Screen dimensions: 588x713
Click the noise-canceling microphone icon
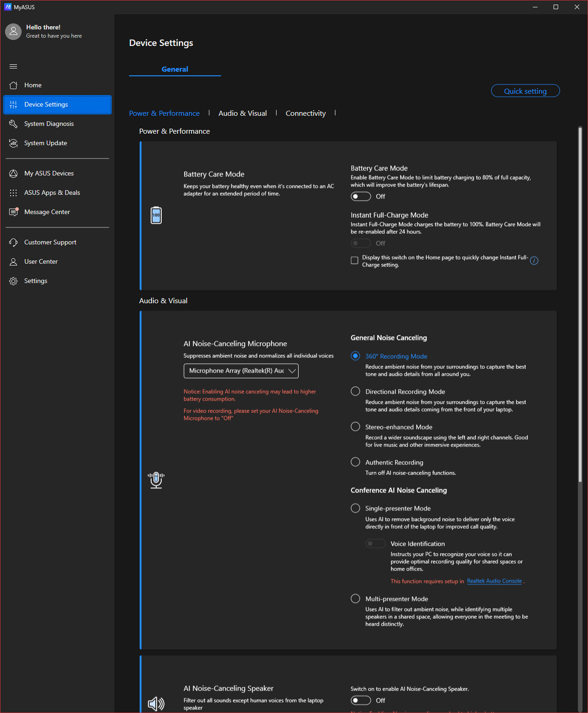(156, 480)
